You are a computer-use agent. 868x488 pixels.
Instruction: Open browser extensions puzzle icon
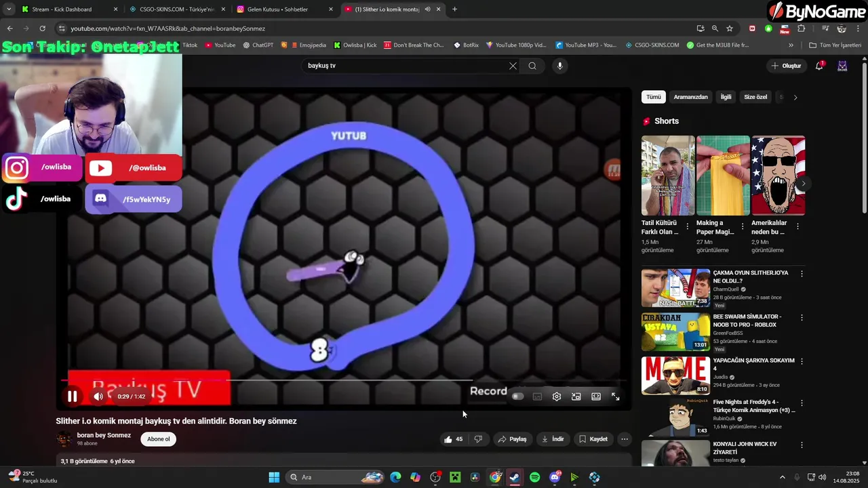(x=801, y=28)
